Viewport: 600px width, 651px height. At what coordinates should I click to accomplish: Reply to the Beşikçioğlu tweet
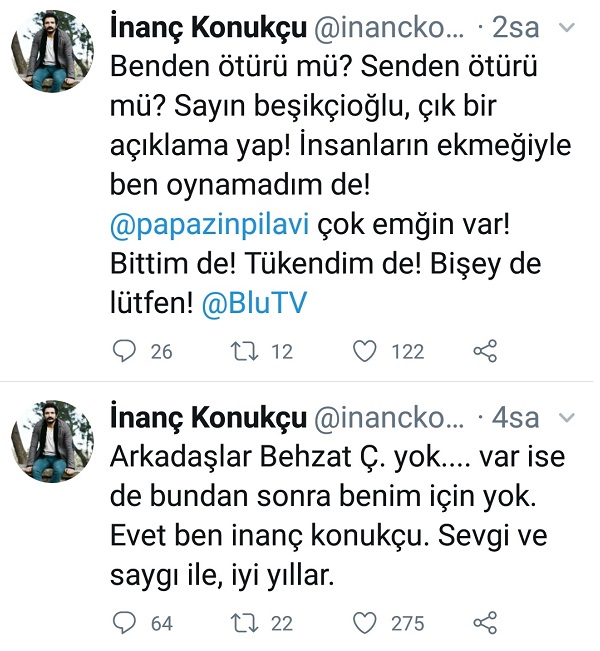click(x=125, y=351)
